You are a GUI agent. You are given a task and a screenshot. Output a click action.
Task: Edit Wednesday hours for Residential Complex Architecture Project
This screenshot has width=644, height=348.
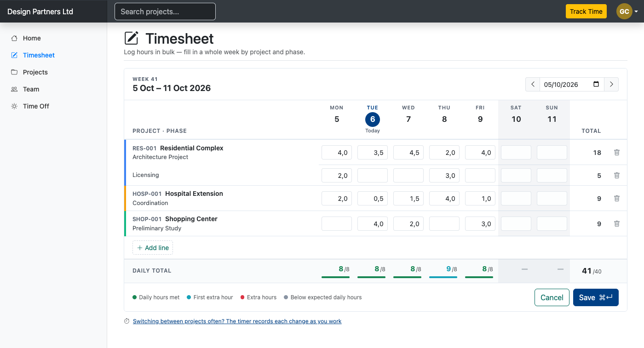408,153
